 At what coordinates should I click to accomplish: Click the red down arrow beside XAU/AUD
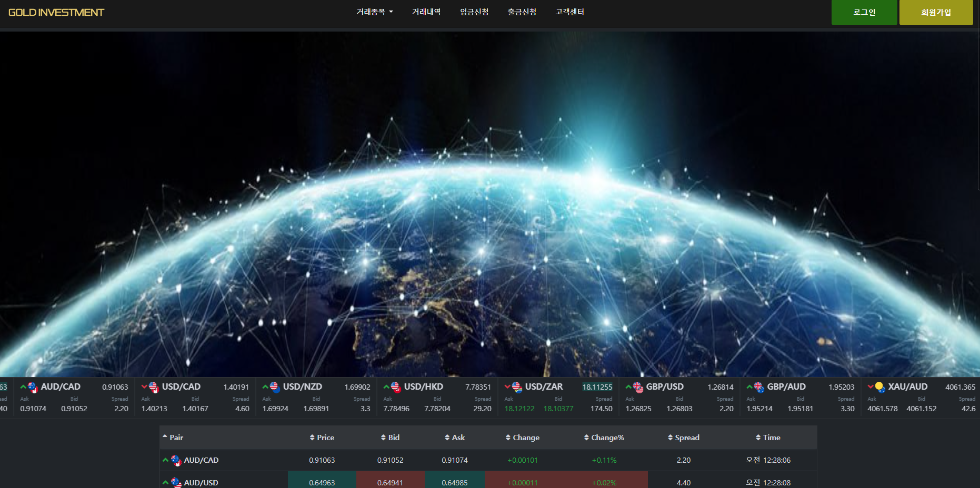871,387
